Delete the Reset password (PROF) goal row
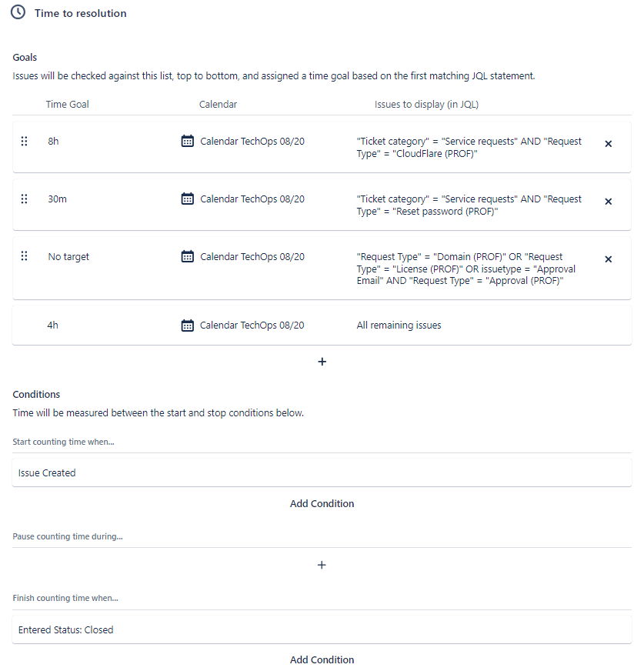The width and height of the screenshot is (644, 671). [x=608, y=202]
